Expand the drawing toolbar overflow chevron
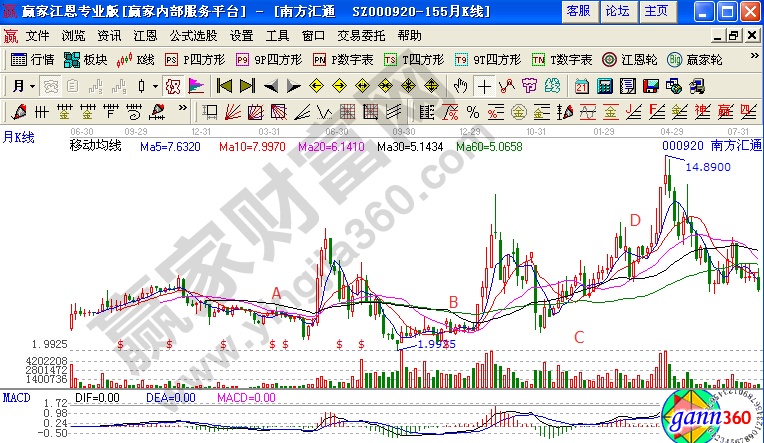 pyautogui.click(x=182, y=107)
